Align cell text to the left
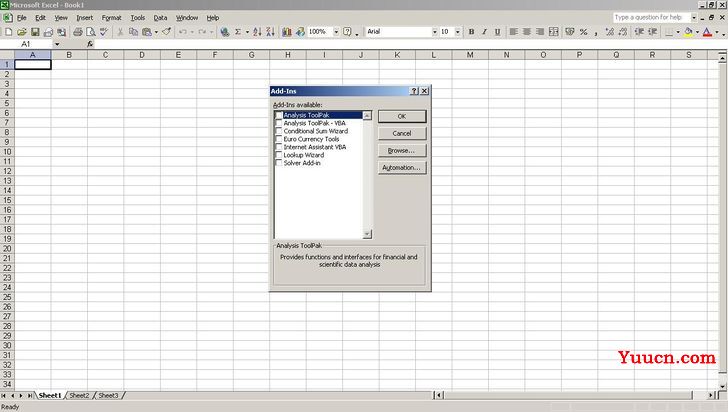The height and width of the screenshot is (412, 728). tap(514, 32)
